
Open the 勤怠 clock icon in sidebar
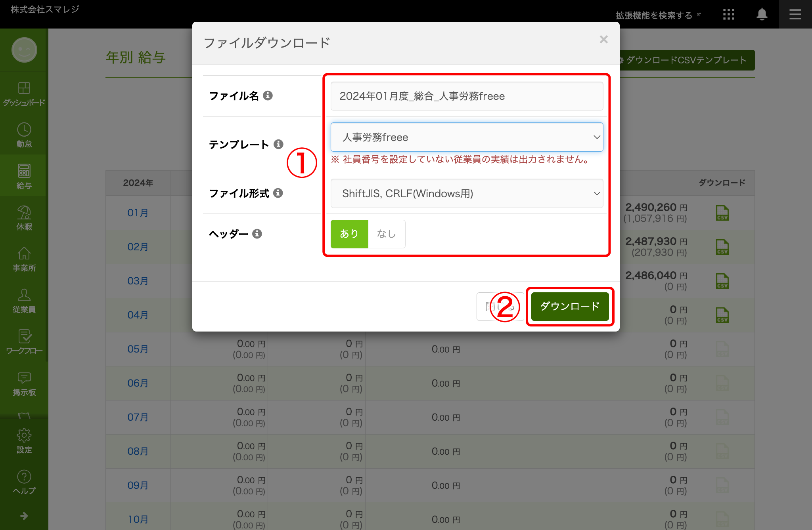(24, 130)
